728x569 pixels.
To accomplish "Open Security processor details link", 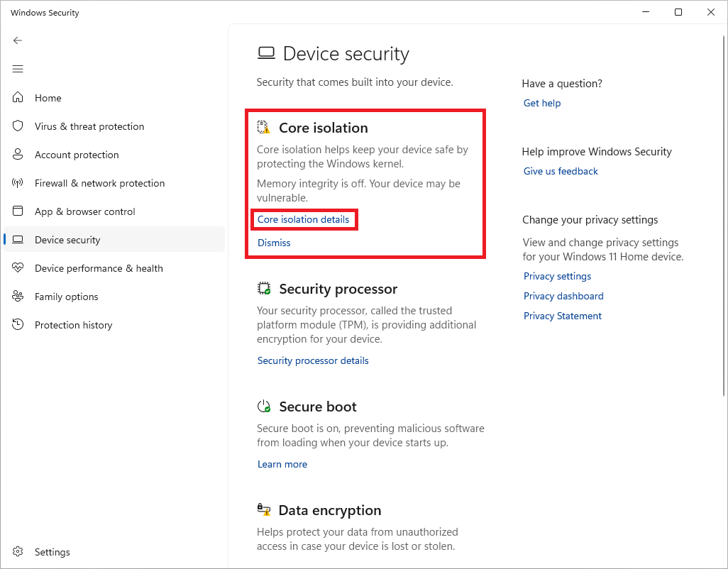I will [313, 360].
